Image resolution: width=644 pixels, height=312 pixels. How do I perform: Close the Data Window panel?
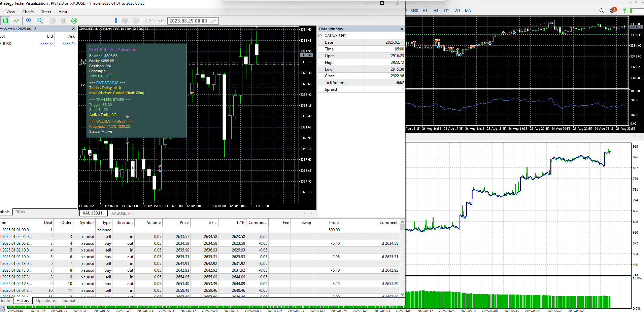pyautogui.click(x=402, y=29)
